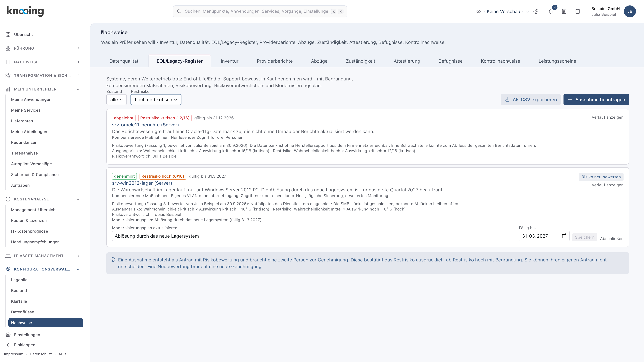Open the Kontrollnachweise tab
The image size is (644, 362).
pyautogui.click(x=500, y=61)
